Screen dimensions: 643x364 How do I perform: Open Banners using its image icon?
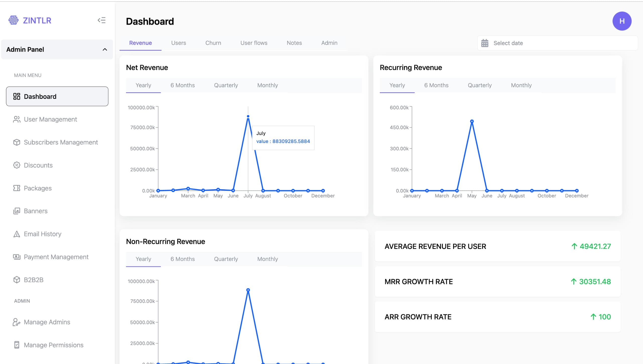[x=17, y=211]
